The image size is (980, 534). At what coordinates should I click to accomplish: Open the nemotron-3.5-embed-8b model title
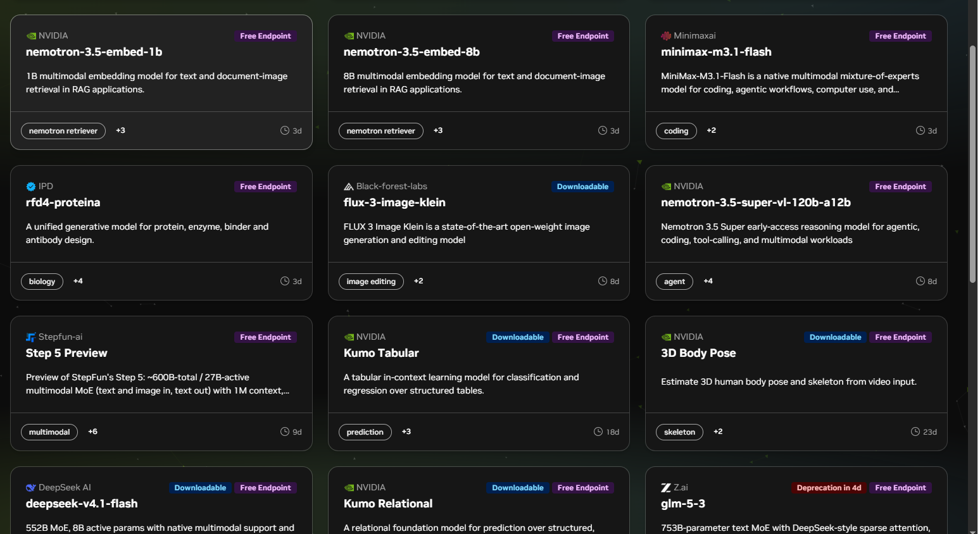pyautogui.click(x=411, y=52)
